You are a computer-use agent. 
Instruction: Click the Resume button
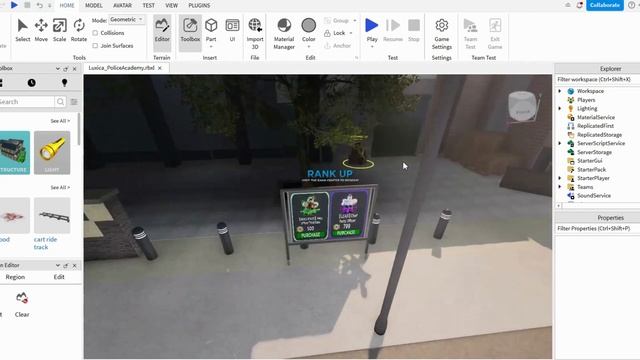(393, 30)
